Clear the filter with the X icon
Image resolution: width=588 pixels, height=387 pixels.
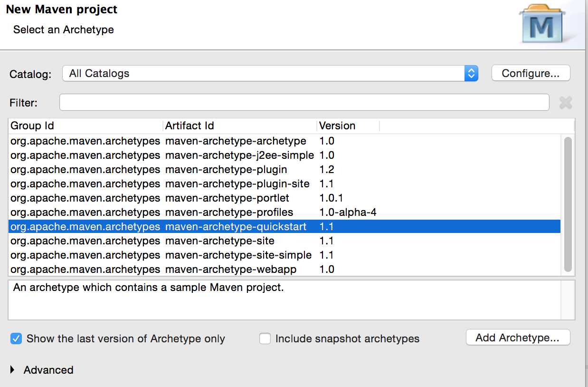(565, 102)
